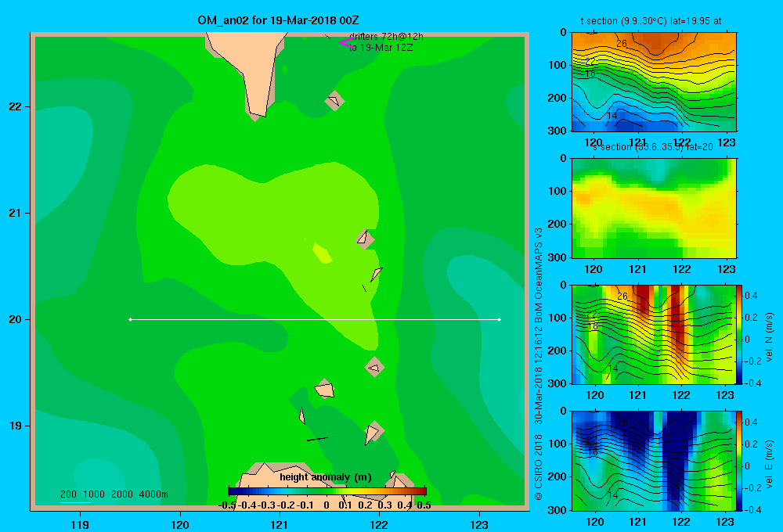
Task: Click the '200 1000 2000 4000m' depth legend
Action: [114, 494]
